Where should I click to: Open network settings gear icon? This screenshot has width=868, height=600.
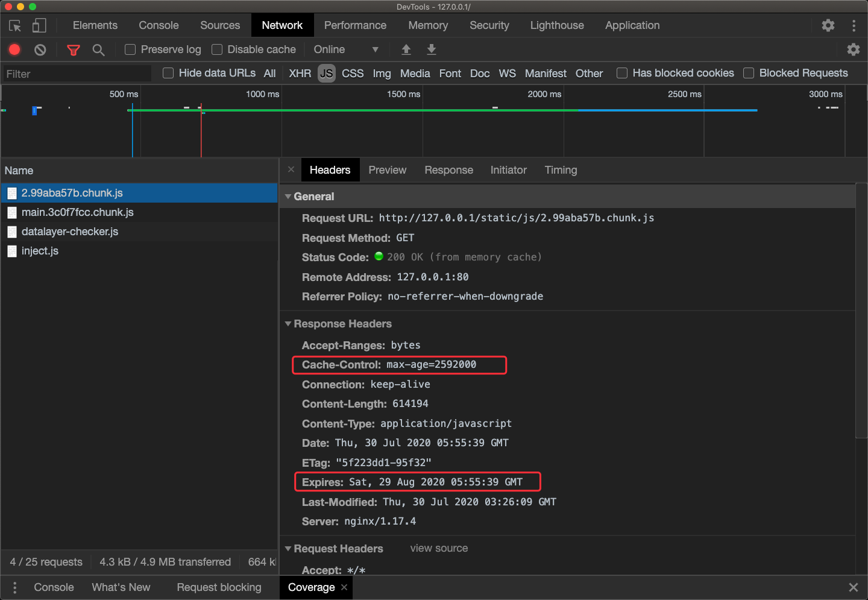853,49
